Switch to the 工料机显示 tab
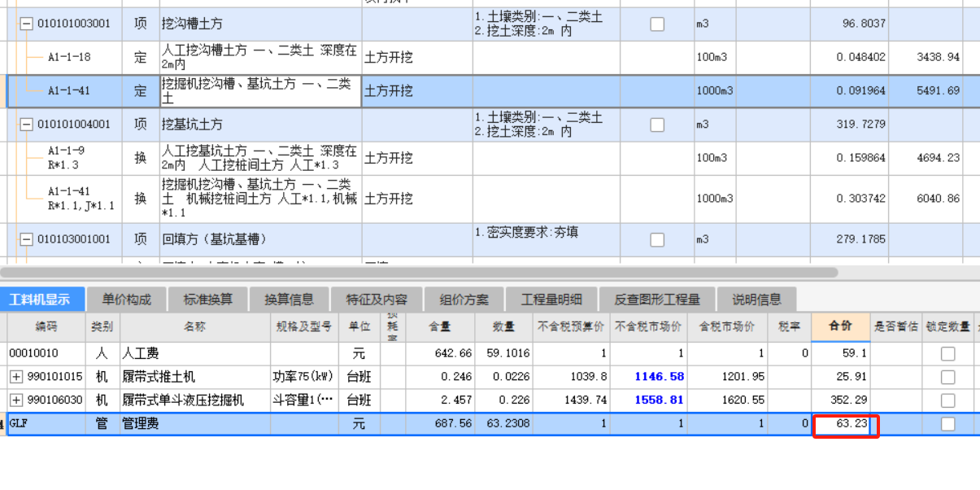 coord(41,299)
